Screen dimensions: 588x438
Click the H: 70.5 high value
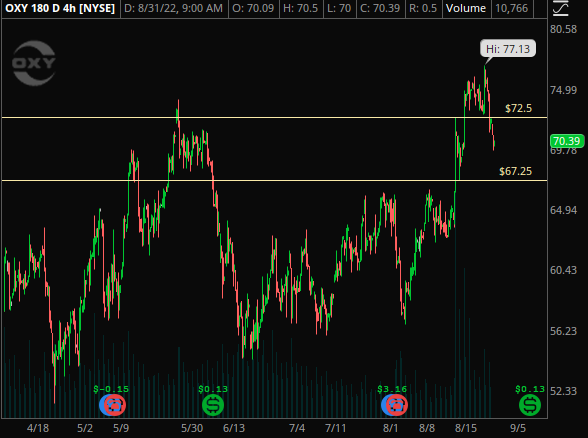301,8
